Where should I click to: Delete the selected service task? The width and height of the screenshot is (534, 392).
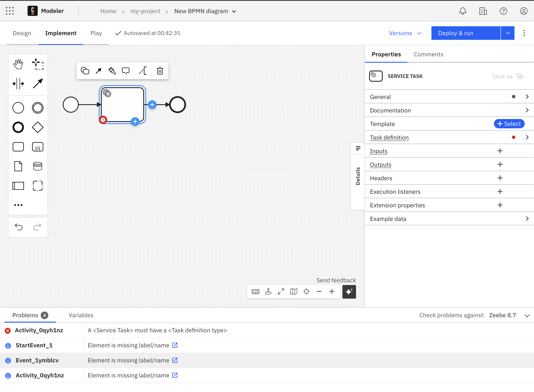[160, 71]
